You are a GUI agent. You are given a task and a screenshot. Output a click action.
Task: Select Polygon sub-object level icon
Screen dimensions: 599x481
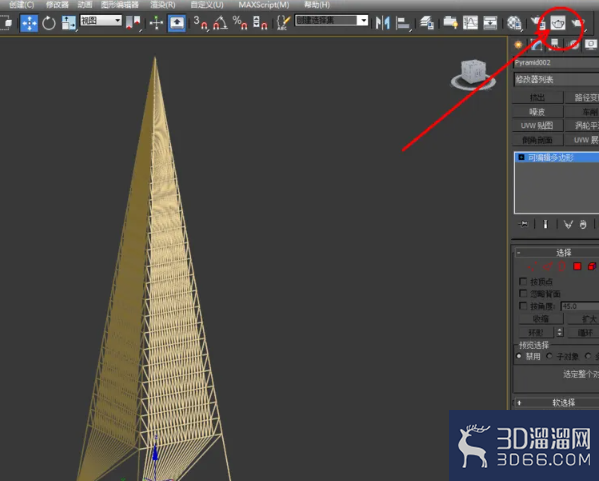pyautogui.click(x=577, y=266)
